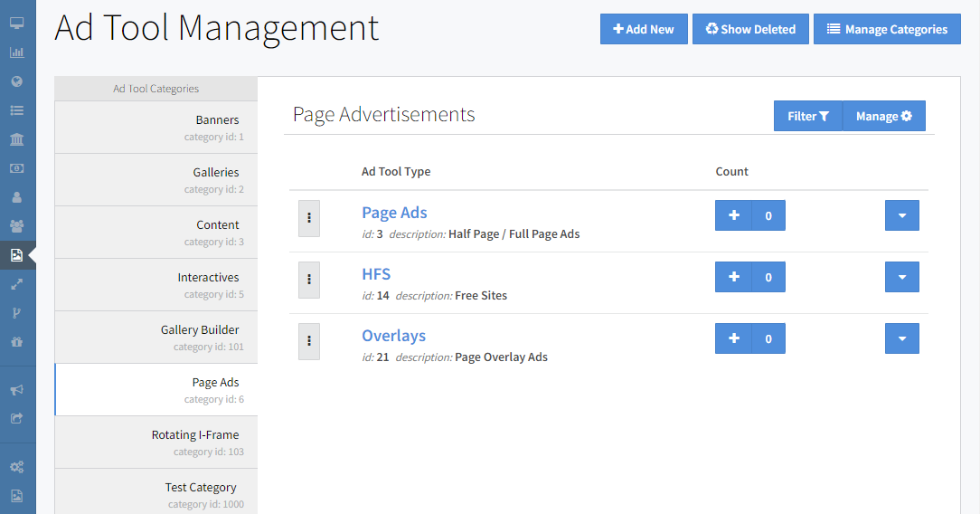The height and width of the screenshot is (514, 980).
Task: Select the Banners category tab
Action: pyautogui.click(x=156, y=128)
